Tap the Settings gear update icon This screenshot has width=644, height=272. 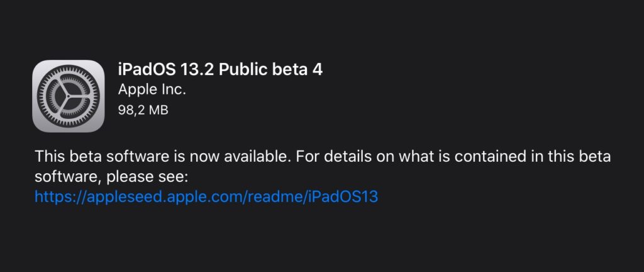coord(68,96)
